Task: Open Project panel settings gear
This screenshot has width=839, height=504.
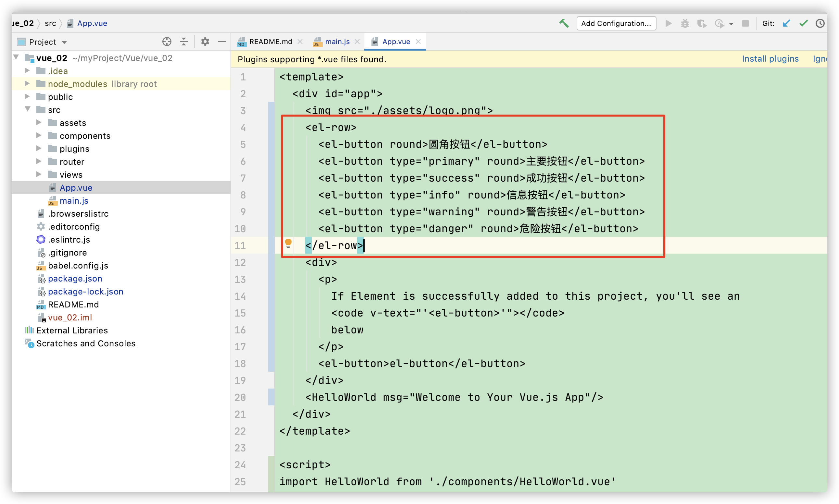Action: [205, 42]
